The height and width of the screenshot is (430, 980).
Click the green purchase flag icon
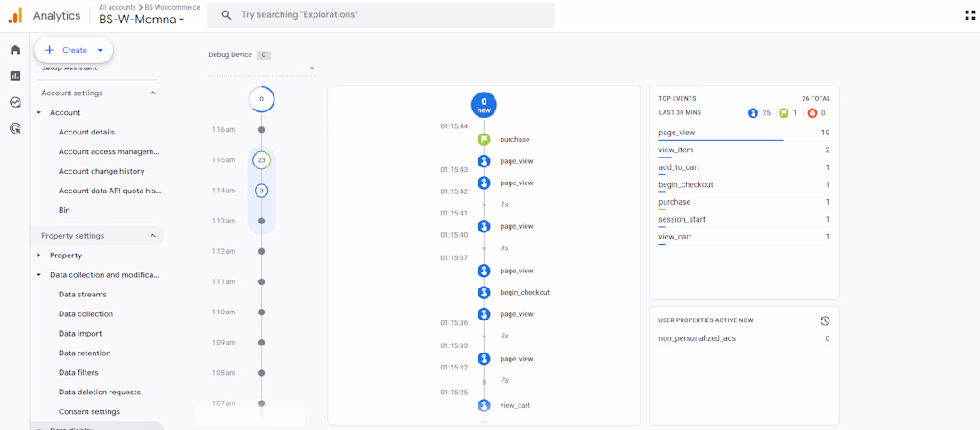point(484,140)
